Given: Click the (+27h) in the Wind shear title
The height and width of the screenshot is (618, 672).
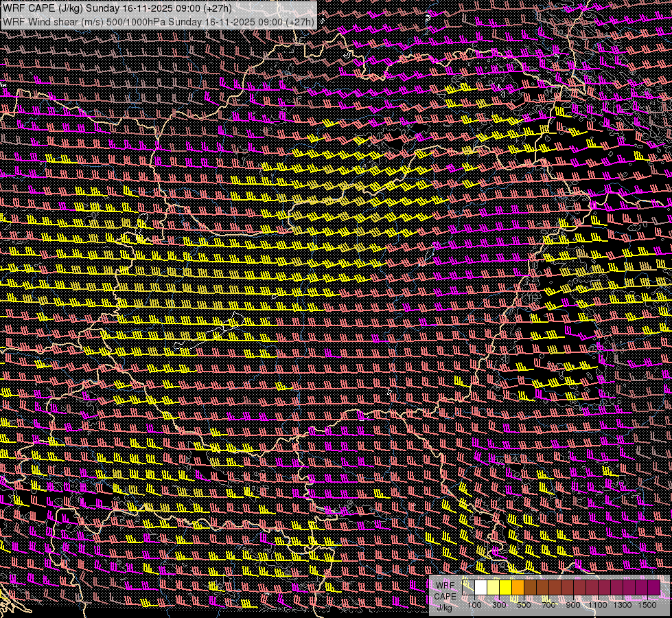Looking at the screenshot, I should [x=299, y=21].
